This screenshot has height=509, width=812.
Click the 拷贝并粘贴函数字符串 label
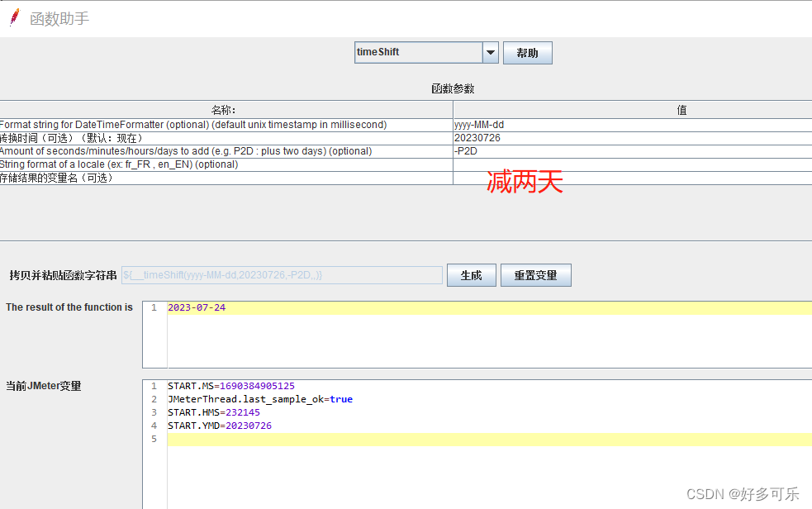coord(63,275)
